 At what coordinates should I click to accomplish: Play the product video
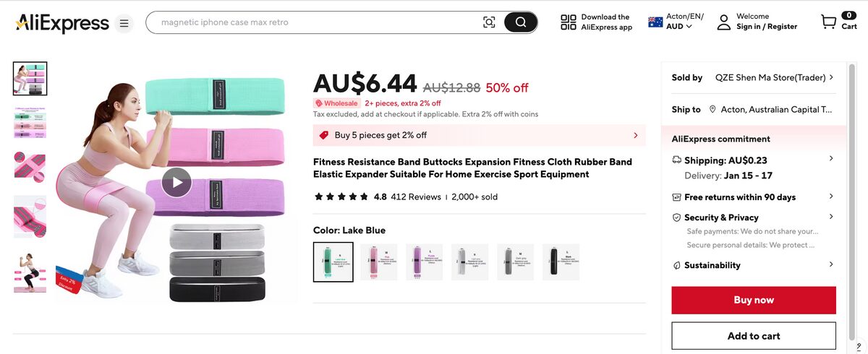176,182
